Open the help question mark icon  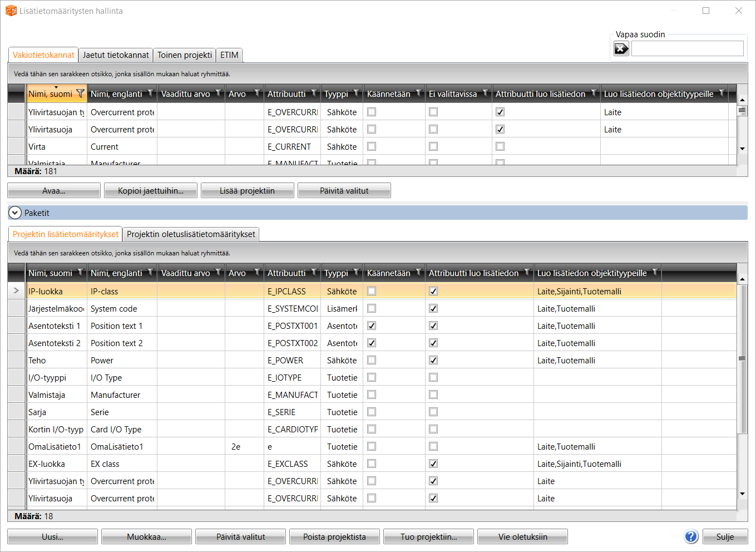691,536
